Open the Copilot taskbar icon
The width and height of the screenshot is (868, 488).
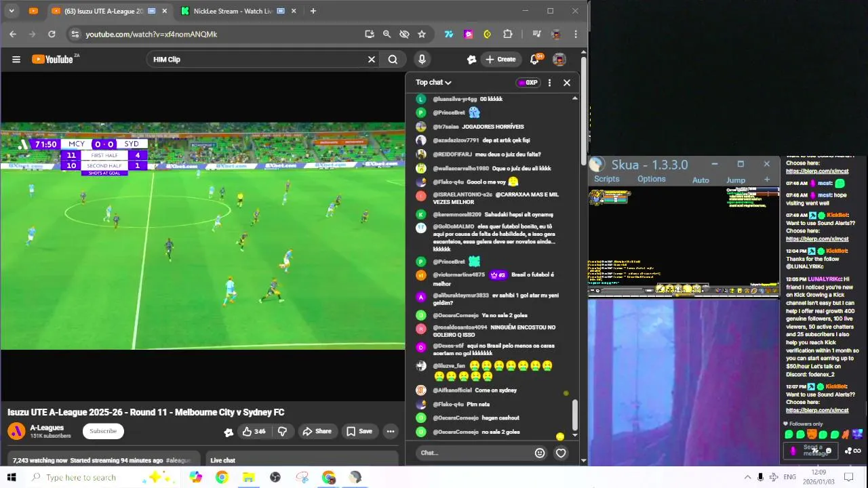(196, 477)
